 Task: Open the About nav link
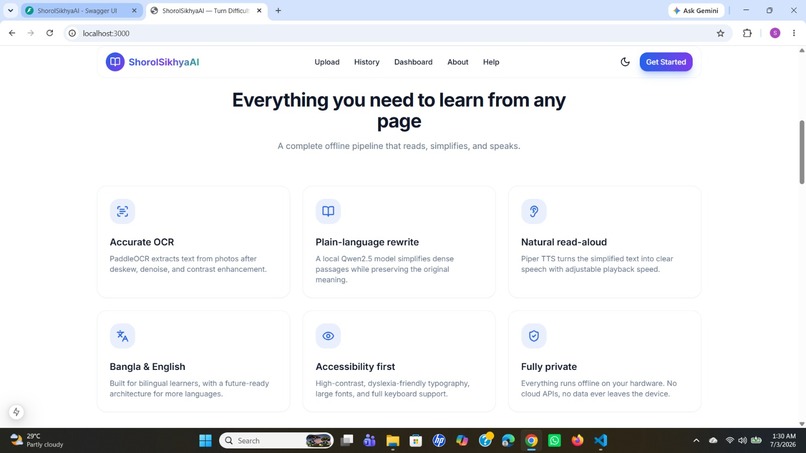[x=457, y=62]
